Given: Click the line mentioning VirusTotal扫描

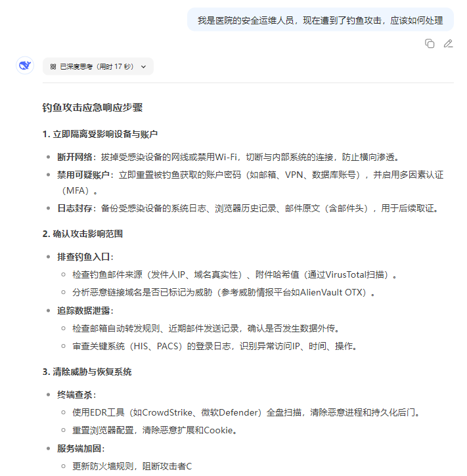Looking at the screenshot, I should point(234,274).
